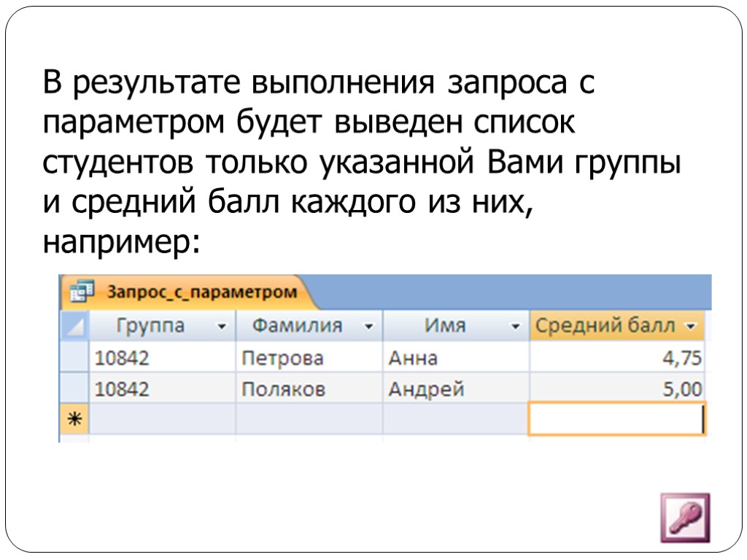Click the empty Средний балл cell in new row
Viewport: 747px width, 560px height.
coord(616,420)
